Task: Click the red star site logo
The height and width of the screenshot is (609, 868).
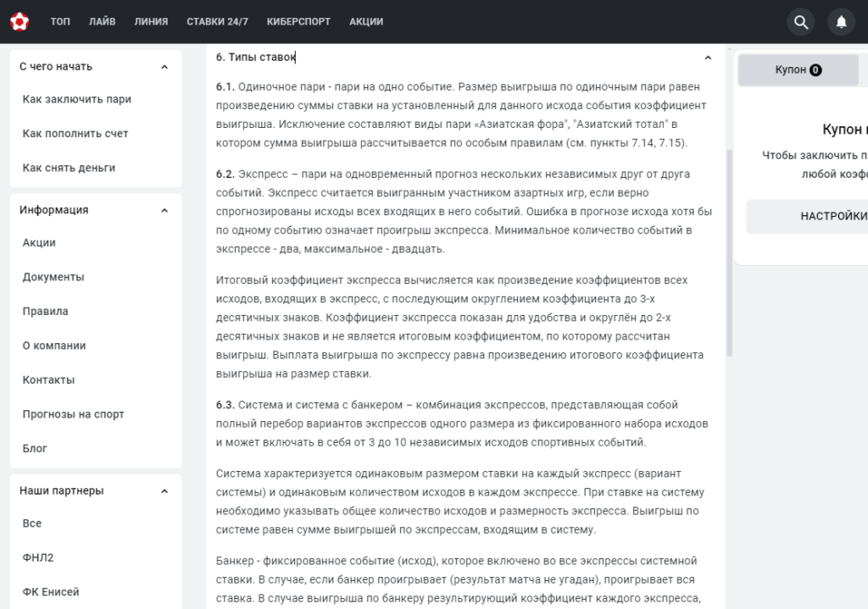Action: tap(19, 21)
